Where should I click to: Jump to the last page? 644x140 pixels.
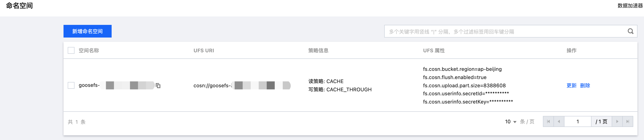coord(628,121)
